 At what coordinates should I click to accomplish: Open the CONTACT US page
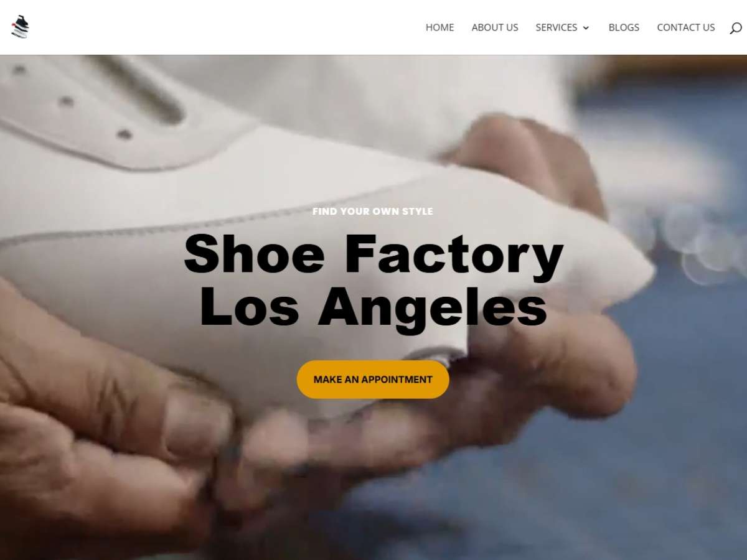pyautogui.click(x=686, y=27)
